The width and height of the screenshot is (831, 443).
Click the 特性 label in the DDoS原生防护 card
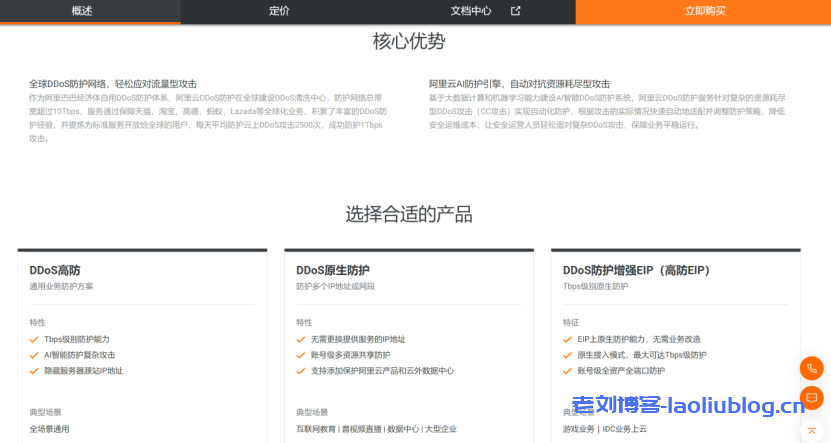pos(304,322)
